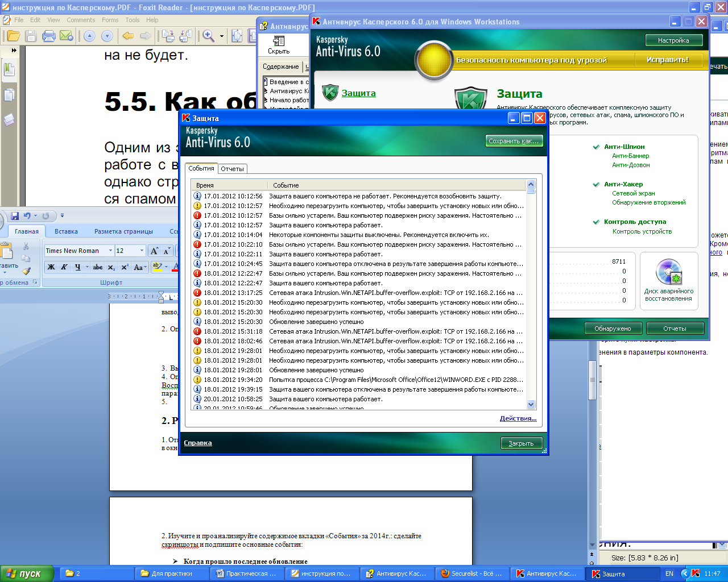Select the 18.01.2012 13:17:25 network attack event
The width and height of the screenshot is (728, 582).
point(359,293)
